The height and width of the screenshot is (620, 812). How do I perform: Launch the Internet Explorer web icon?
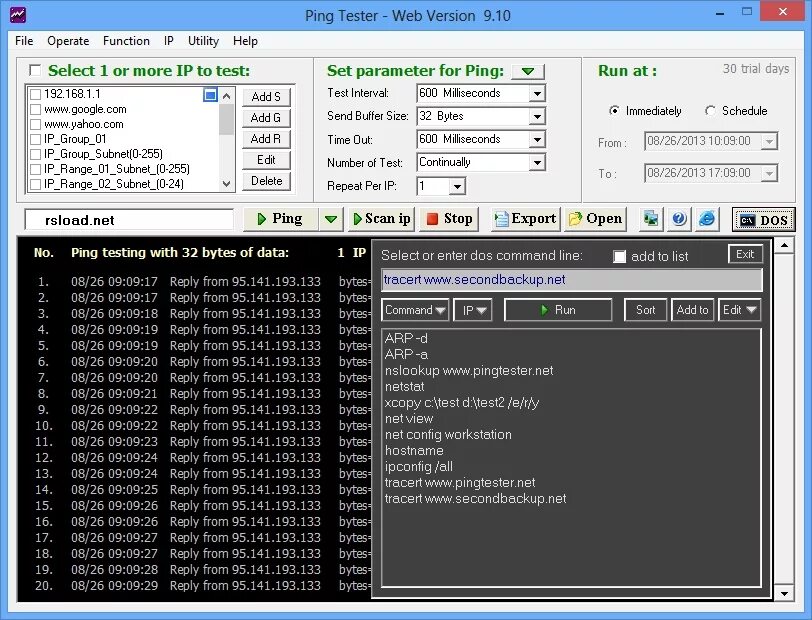pyautogui.click(x=707, y=219)
